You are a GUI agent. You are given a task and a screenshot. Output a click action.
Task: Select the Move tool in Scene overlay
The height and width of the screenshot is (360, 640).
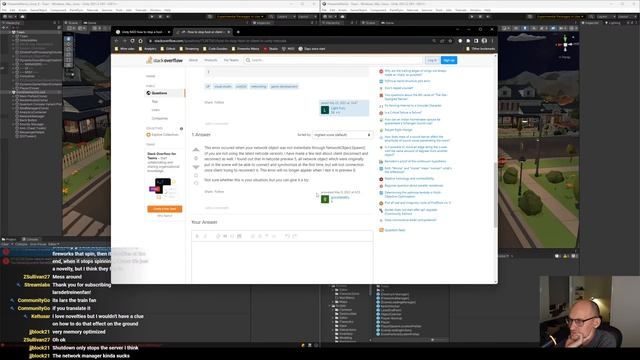coord(69,44)
